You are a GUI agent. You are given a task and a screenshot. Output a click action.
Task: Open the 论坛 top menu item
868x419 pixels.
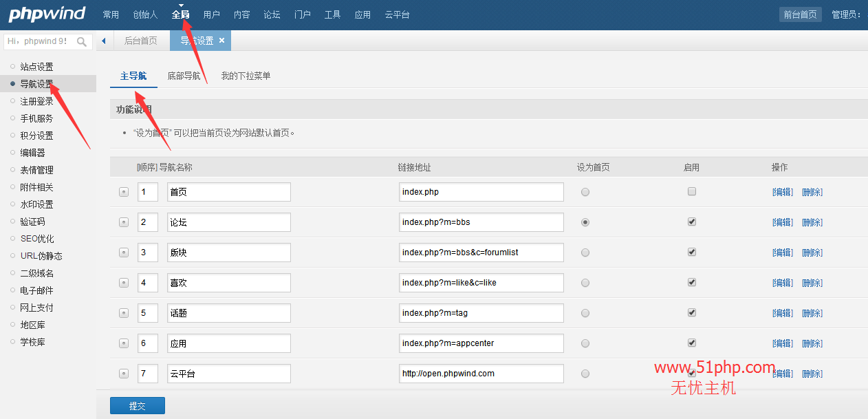pyautogui.click(x=272, y=14)
